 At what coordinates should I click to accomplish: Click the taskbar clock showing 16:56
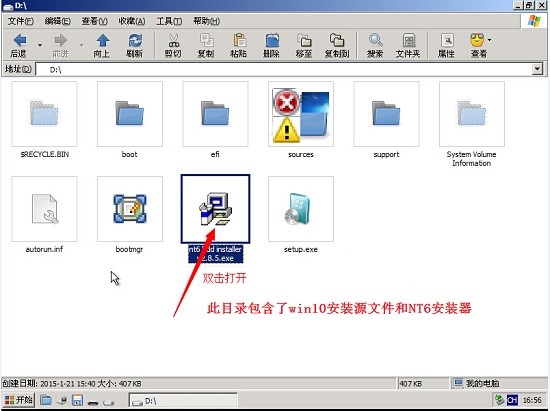(532, 400)
